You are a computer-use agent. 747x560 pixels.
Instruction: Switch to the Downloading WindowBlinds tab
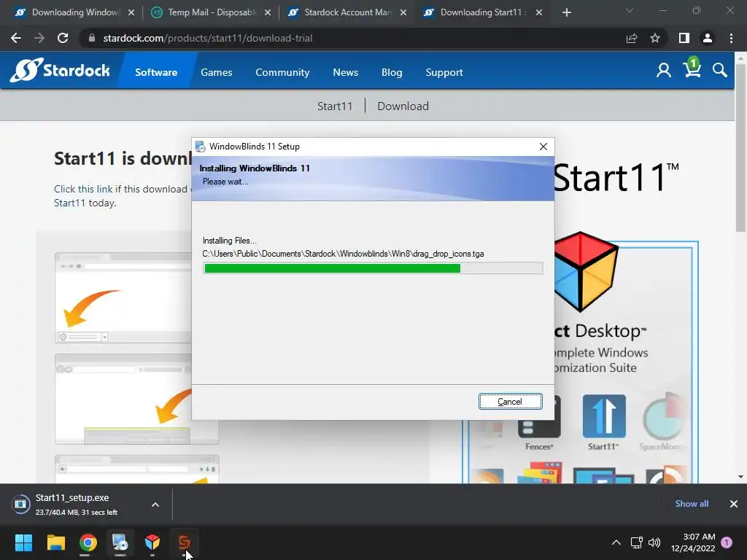pyautogui.click(x=74, y=12)
